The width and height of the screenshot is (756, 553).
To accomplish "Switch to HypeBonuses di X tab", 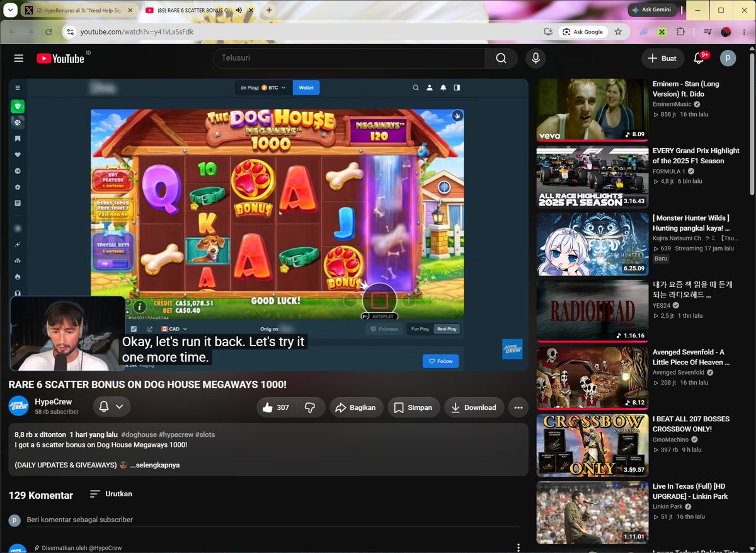I will (79, 10).
